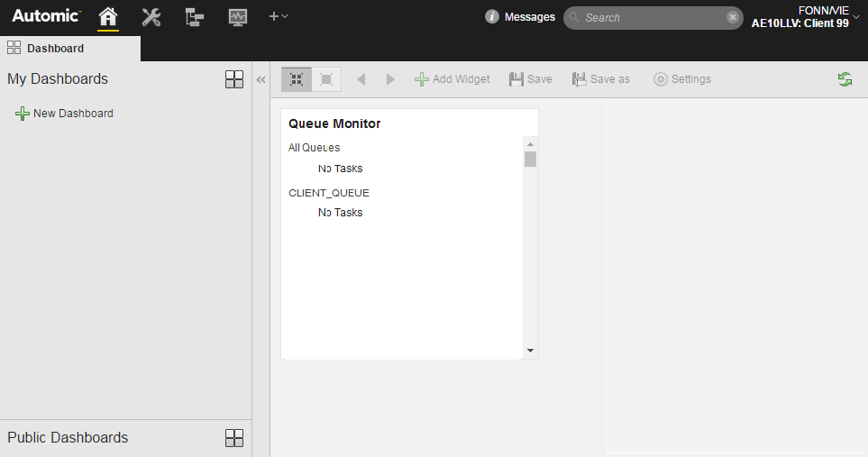Toggle the single-widget fullscreen layout button
This screenshot has height=457, width=868.
326,79
